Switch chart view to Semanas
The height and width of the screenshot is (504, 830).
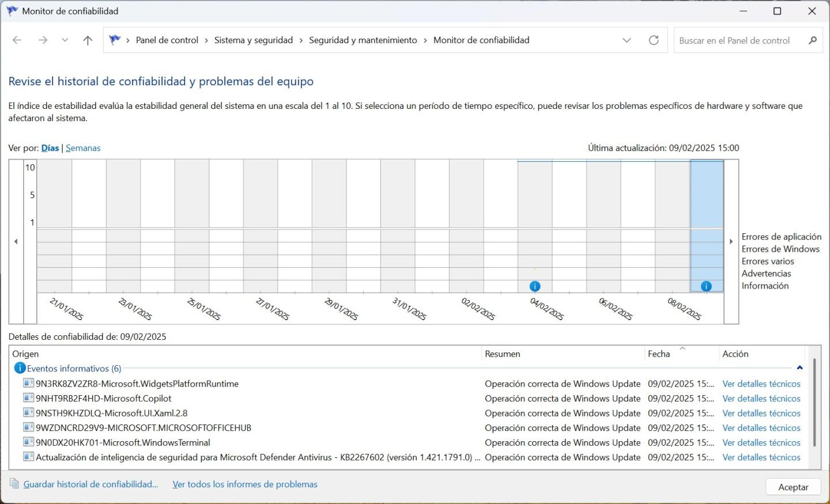83,148
